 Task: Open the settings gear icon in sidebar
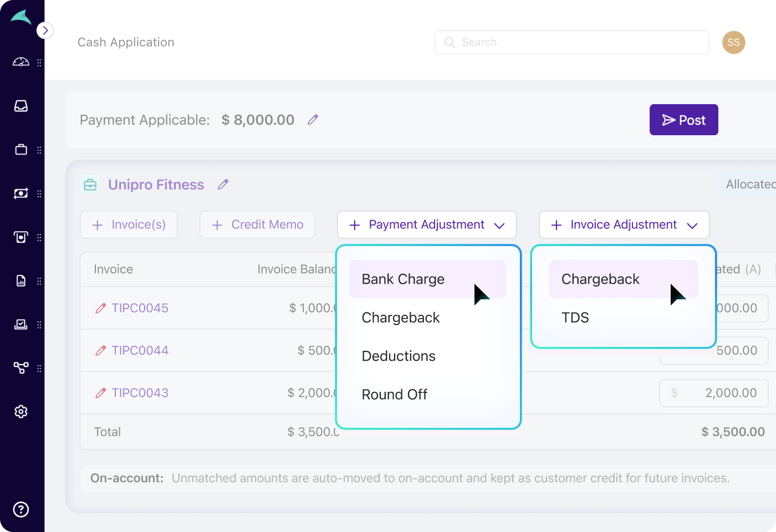click(x=21, y=412)
